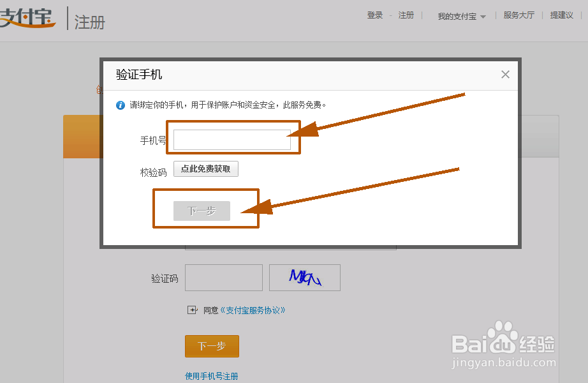Refresh the captcha image next to 验证码

304,277
